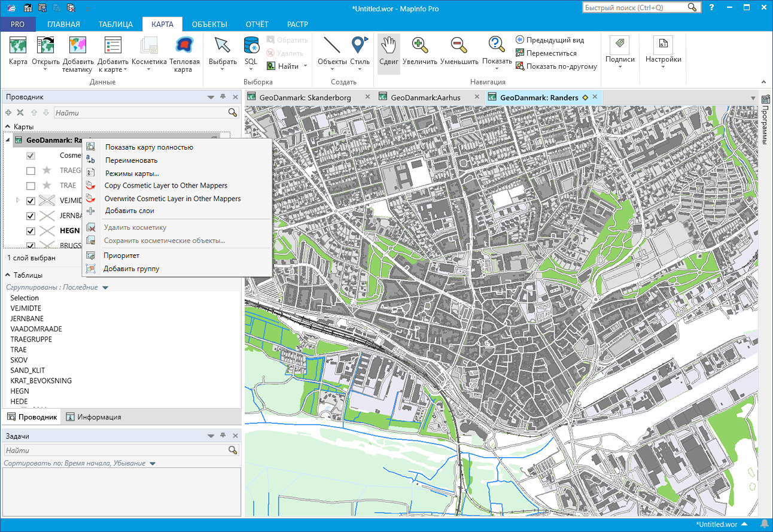Pin the Задачи panel with pushpin icon

(x=223, y=436)
